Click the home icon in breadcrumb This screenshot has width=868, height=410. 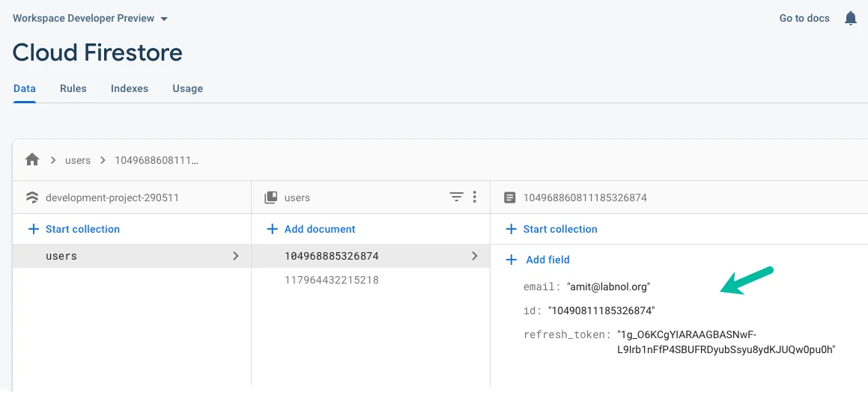(x=32, y=160)
